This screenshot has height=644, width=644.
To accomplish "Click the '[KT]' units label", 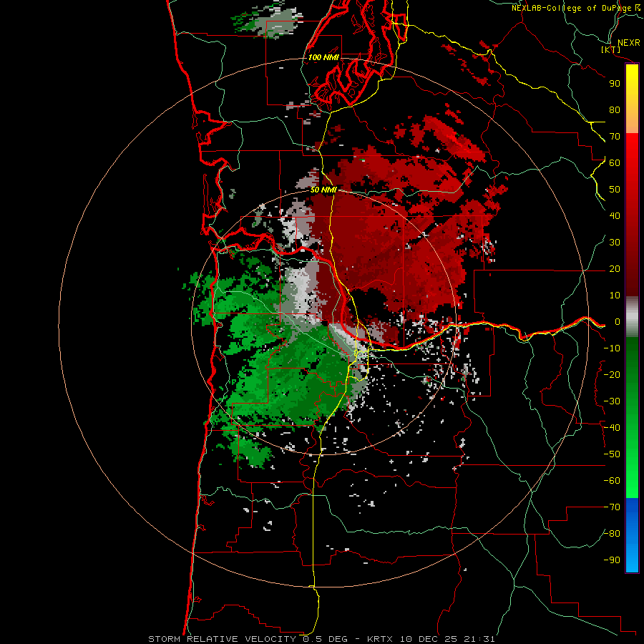I will (611, 49).
